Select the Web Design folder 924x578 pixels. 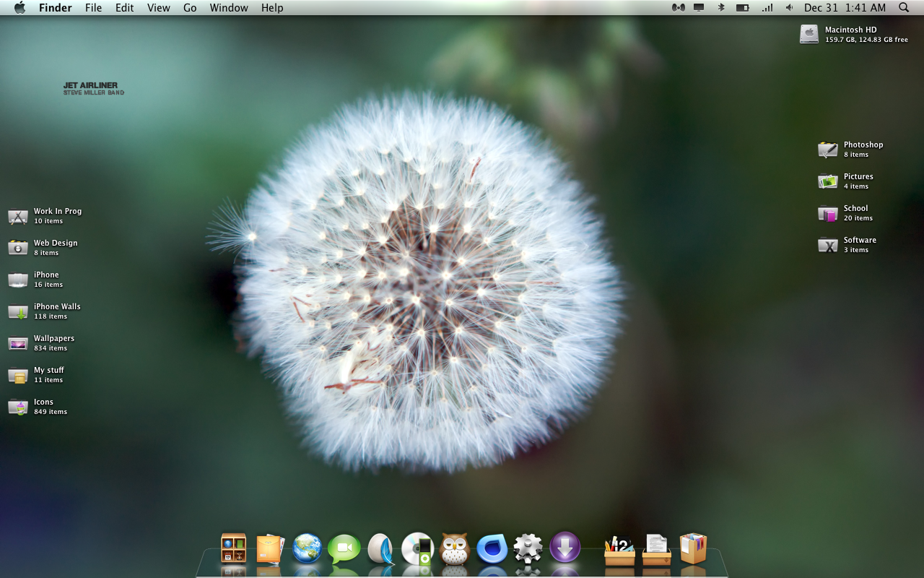pos(18,248)
